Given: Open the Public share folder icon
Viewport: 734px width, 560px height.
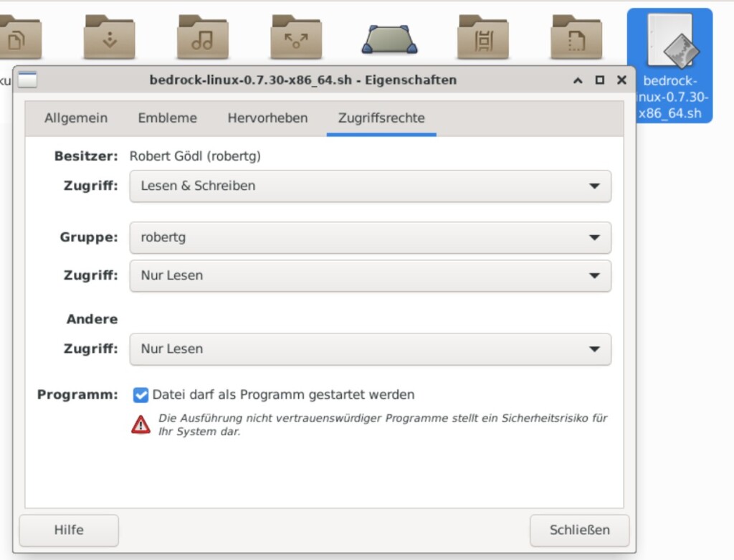Looking at the screenshot, I should point(296,37).
